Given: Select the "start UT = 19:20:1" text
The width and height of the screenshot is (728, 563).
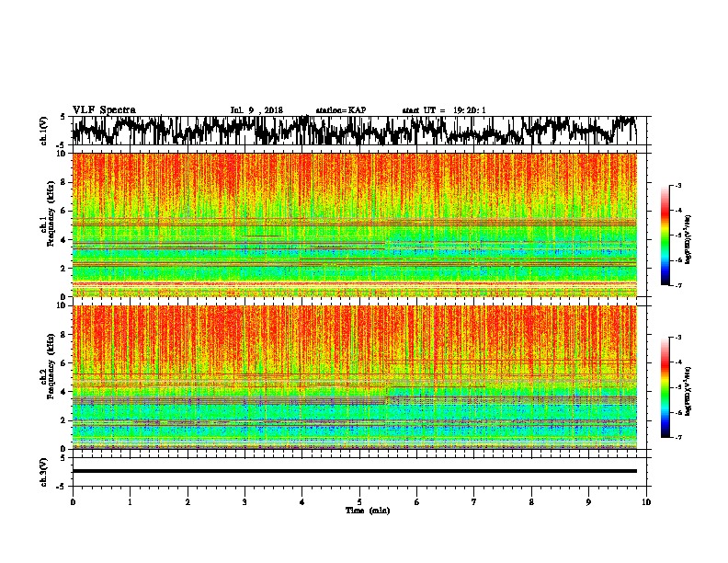Looking at the screenshot, I should 444,110.
